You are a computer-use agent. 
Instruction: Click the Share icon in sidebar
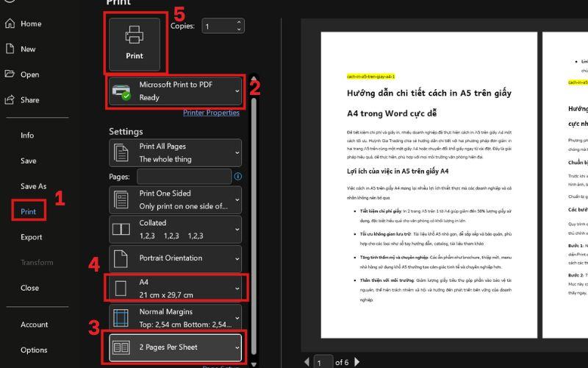[x=10, y=100]
